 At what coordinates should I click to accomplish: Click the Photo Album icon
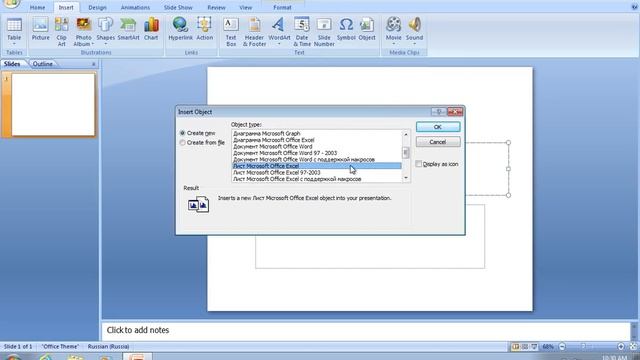click(x=84, y=25)
